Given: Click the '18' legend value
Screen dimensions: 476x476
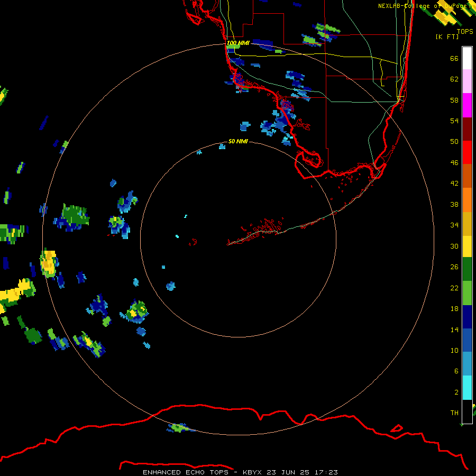Looking at the screenshot, I should 454,309.
